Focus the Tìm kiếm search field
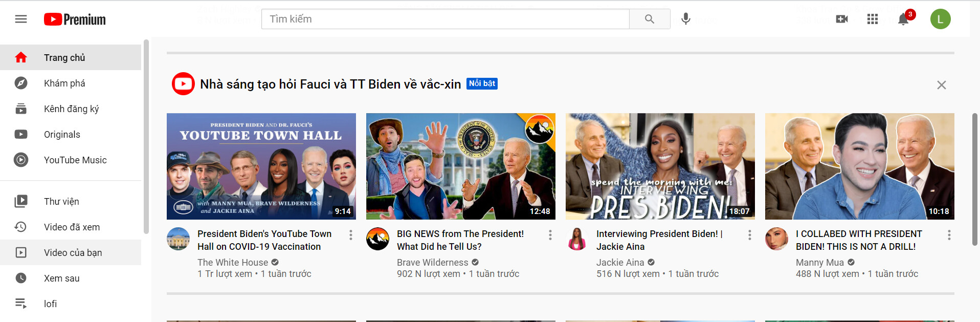The height and width of the screenshot is (322, 980). (x=445, y=19)
